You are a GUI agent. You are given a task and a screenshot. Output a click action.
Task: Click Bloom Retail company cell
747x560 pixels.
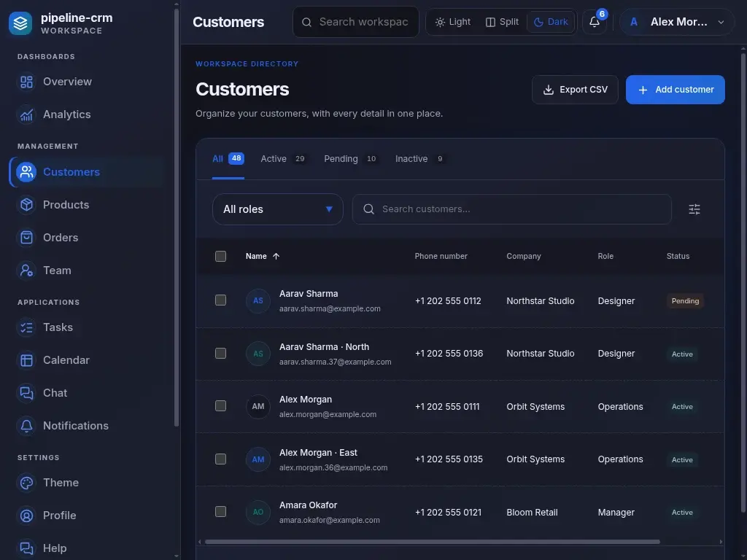532,513
